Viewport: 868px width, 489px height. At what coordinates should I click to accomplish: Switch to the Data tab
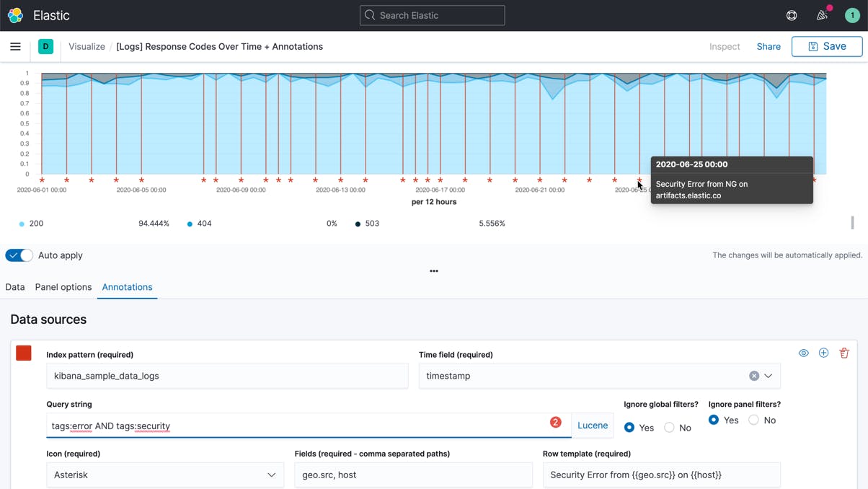15,287
